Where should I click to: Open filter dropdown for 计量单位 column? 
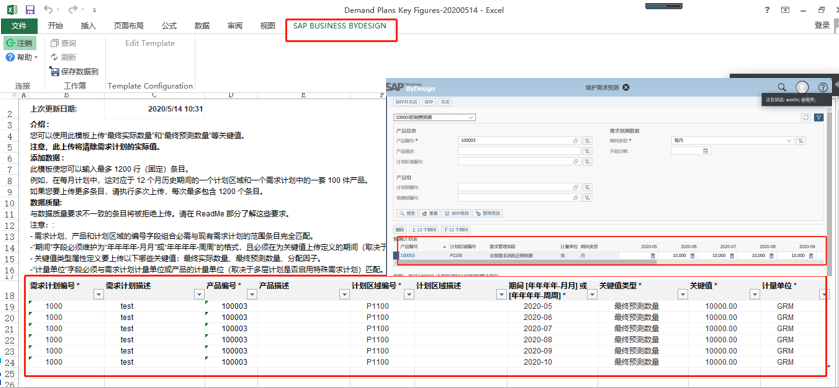823,294
